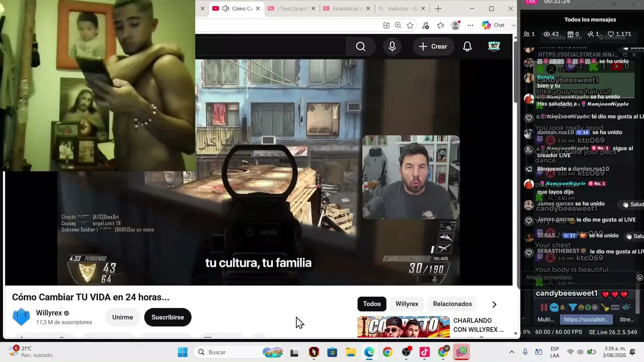Close the 'Estadísticas' tab

[368, 9]
